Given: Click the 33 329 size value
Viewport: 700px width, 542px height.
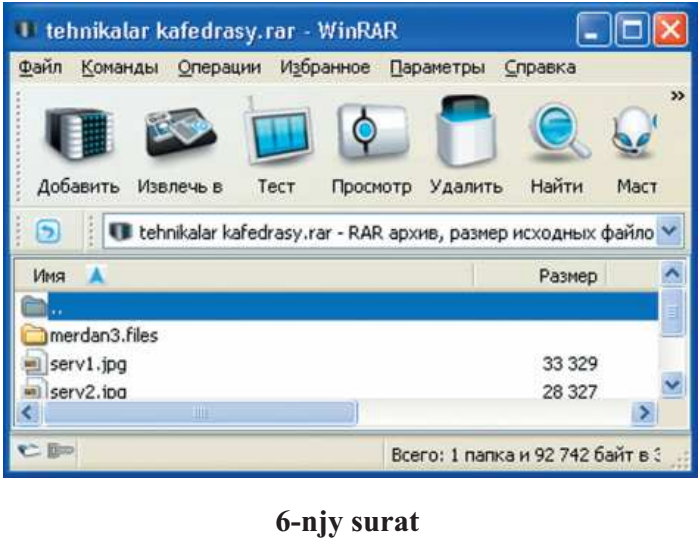Looking at the screenshot, I should (x=570, y=364).
